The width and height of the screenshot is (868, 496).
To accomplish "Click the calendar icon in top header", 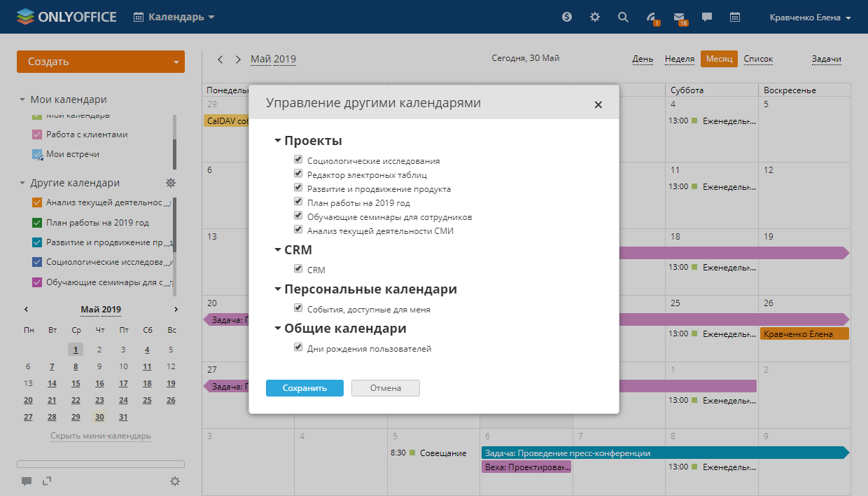I will coord(735,17).
